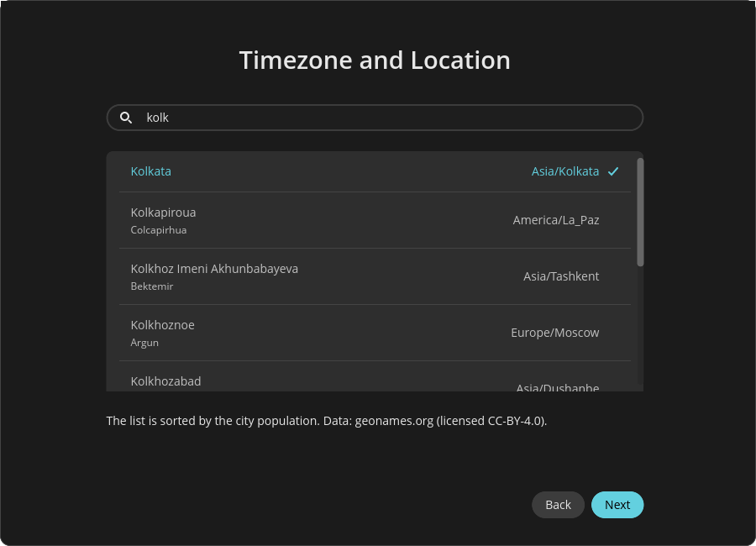The height and width of the screenshot is (546, 756).
Task: Click the Timezone and Location heading
Action: 375,60
